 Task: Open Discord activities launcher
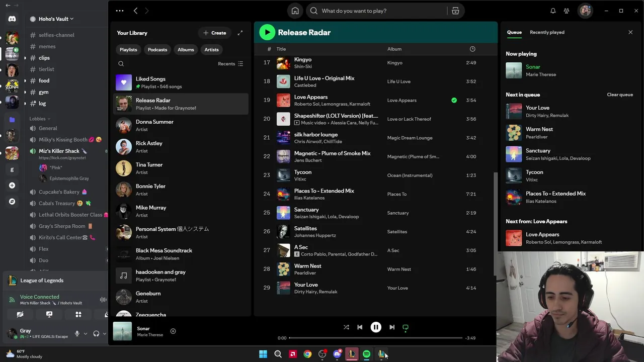(x=78, y=314)
